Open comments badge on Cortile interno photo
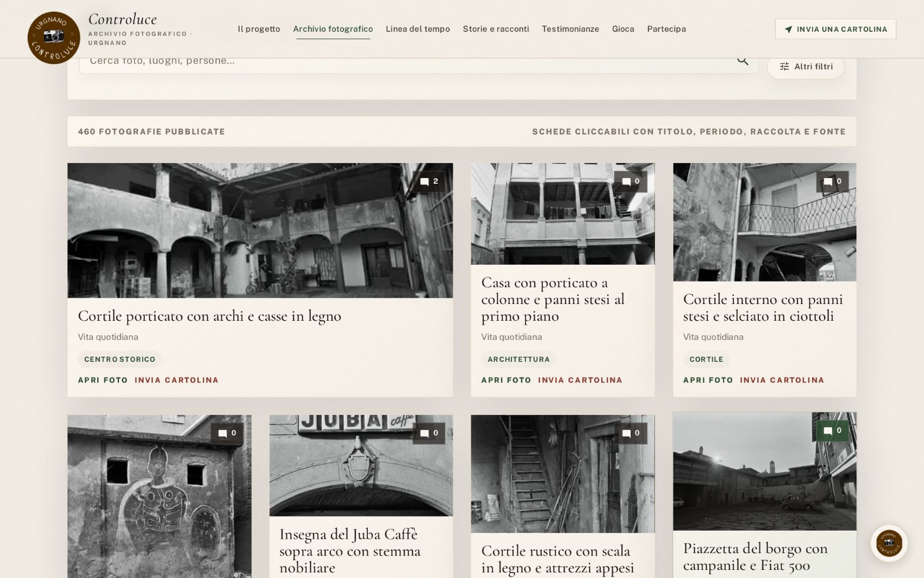924x578 pixels. tap(832, 181)
